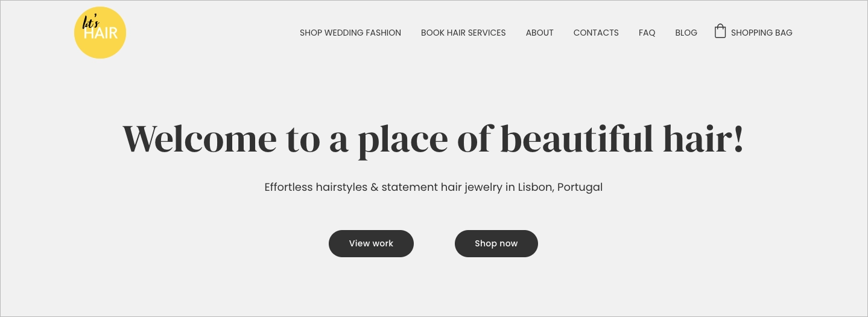Screen dimensions: 868x317
Task: Click the hairstyles and jewelry subtitle text
Action: (x=433, y=187)
